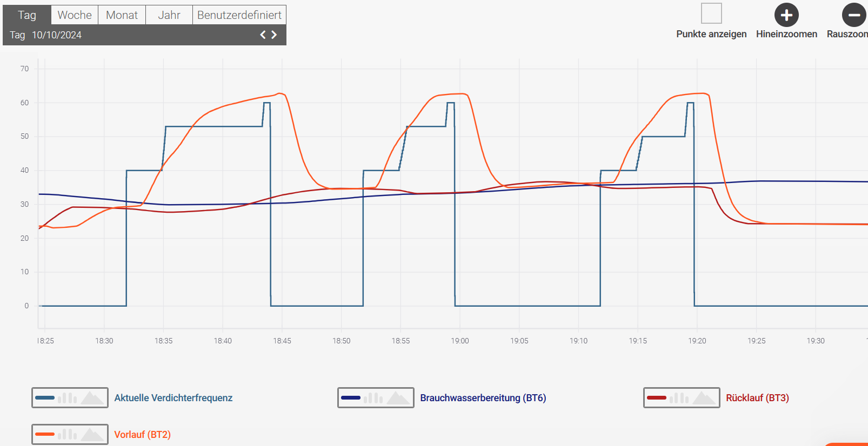Switch to the Jahr tab
The width and height of the screenshot is (868, 446).
click(169, 15)
